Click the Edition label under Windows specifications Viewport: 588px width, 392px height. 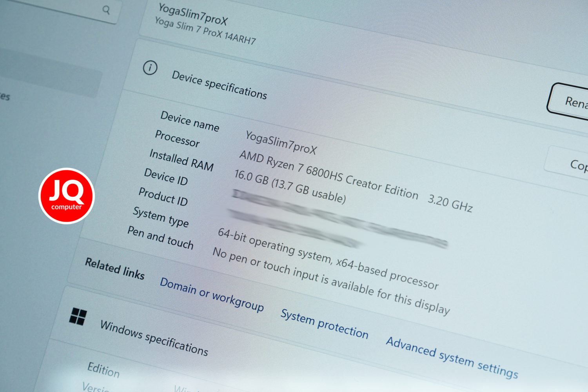click(x=103, y=370)
